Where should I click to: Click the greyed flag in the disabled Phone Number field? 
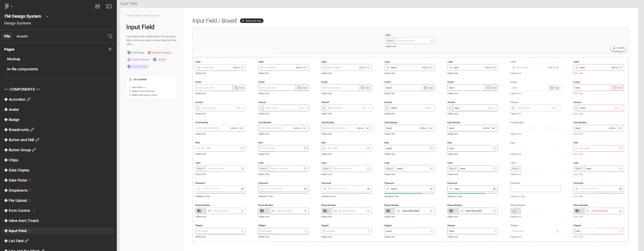point(514,211)
